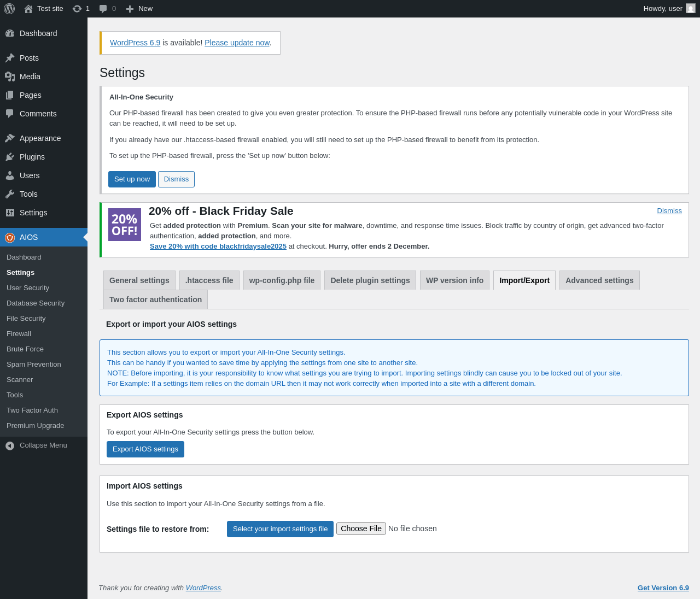This screenshot has width=700, height=599.
Task: Click Select your import settings file button
Action: [280, 529]
